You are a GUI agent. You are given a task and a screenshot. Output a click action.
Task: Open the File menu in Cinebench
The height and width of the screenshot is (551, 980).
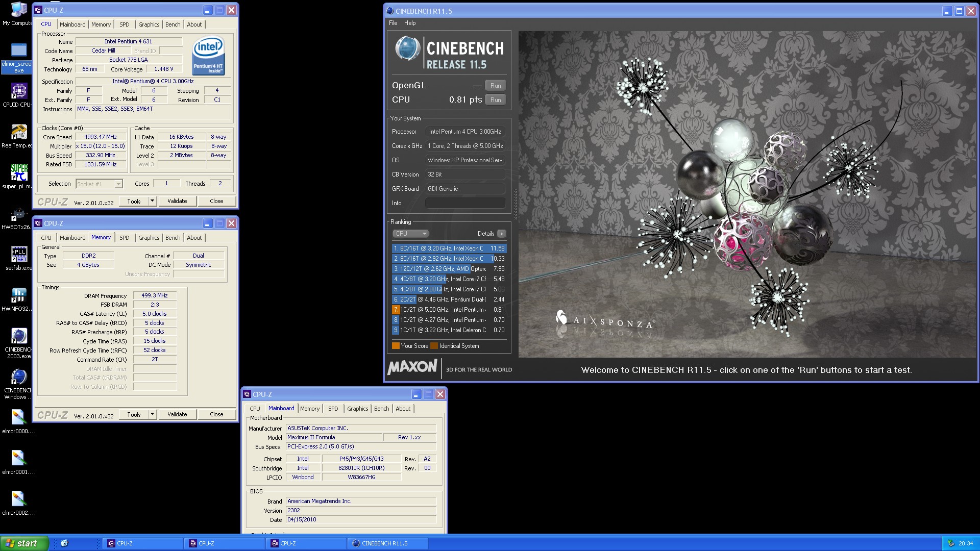coord(393,23)
